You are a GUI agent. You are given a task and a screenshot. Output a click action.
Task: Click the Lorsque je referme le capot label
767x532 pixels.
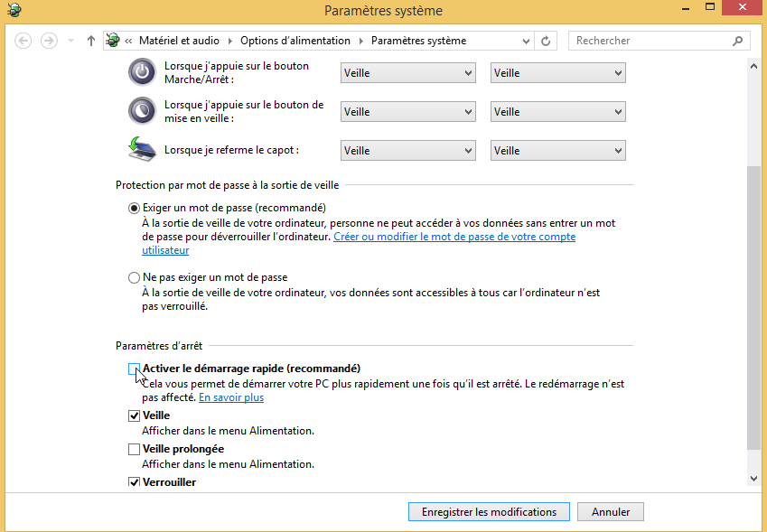point(232,150)
